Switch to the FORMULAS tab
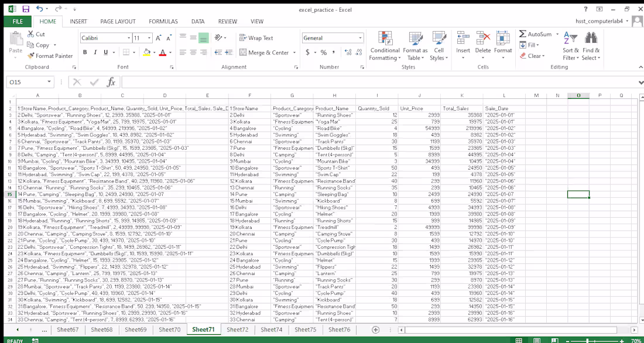This screenshot has height=343, width=644. click(x=163, y=21)
